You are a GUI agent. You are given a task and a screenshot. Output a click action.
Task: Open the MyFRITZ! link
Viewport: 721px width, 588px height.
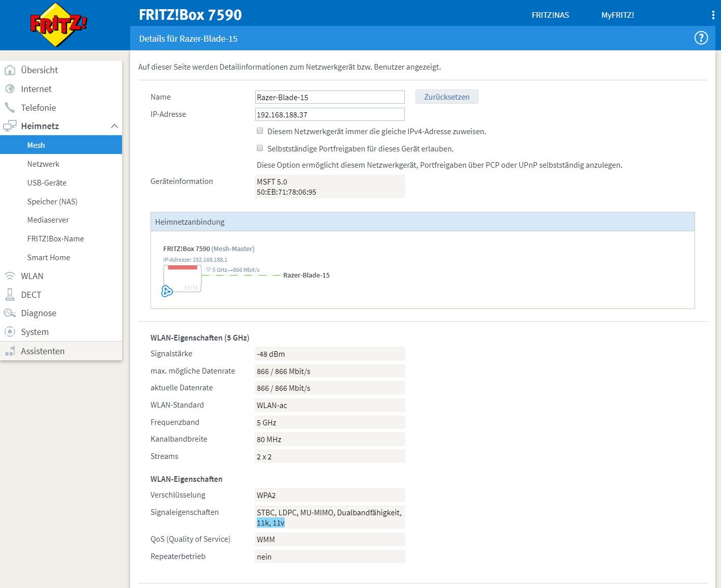point(617,15)
